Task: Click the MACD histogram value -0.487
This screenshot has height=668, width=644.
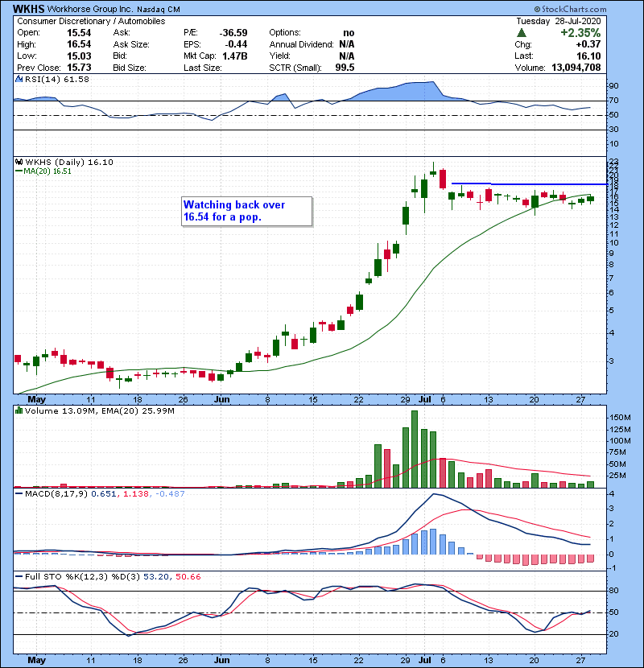Action: point(170,494)
